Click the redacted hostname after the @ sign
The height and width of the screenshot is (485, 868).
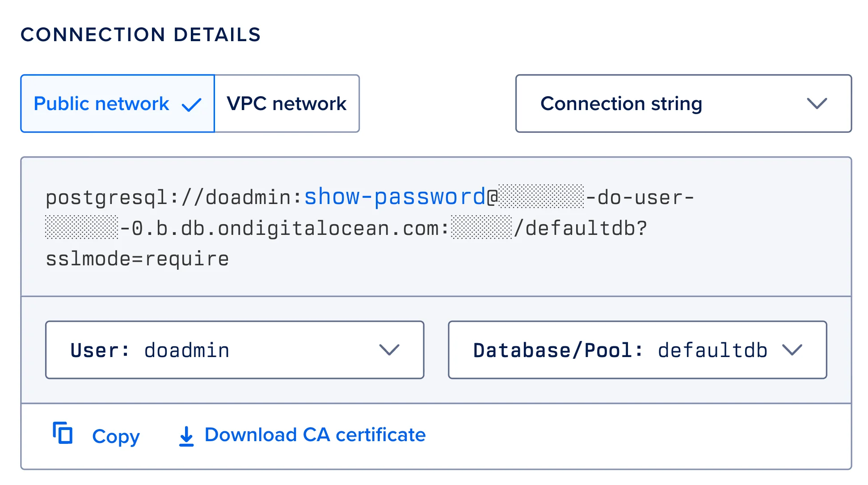[541, 196]
